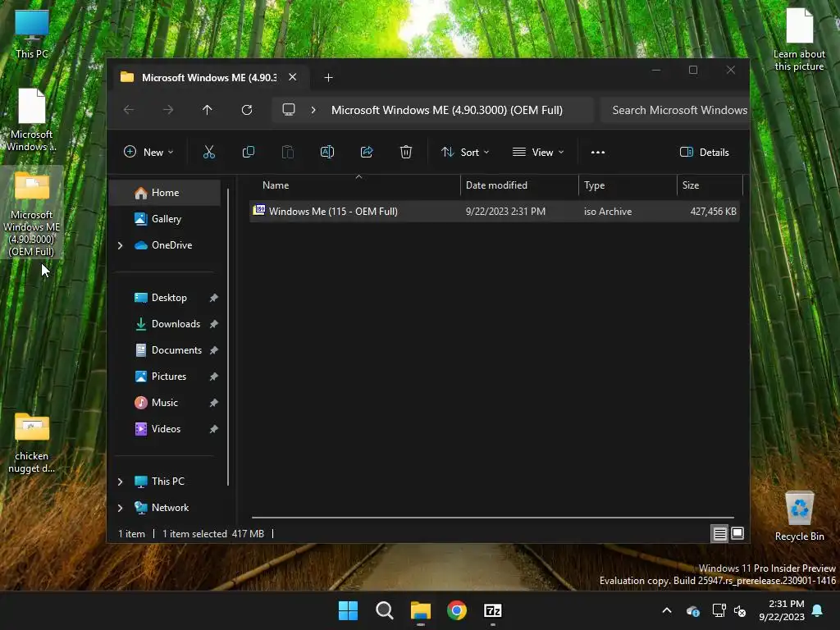Viewport: 840px width, 630px height.
Task: Sort by the Size column header
Action: pyautogui.click(x=710, y=185)
